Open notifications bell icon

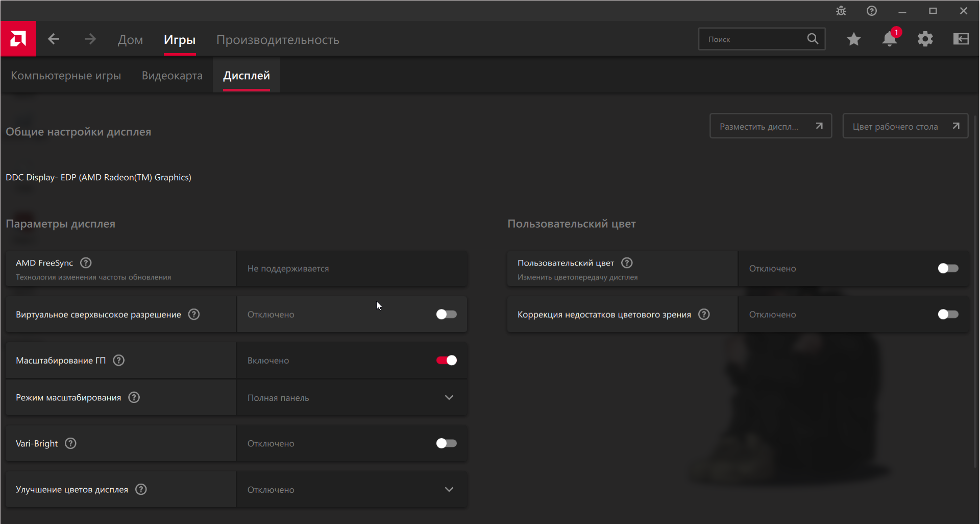890,39
